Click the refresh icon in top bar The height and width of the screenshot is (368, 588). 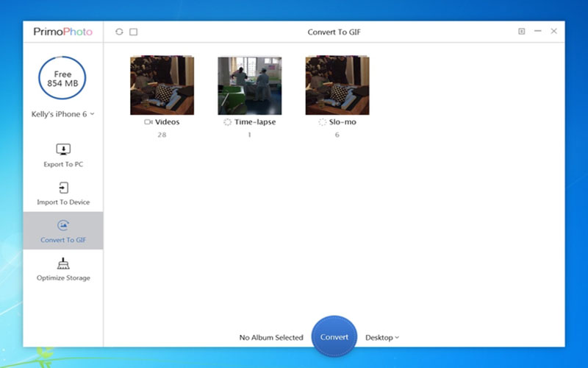(x=119, y=32)
